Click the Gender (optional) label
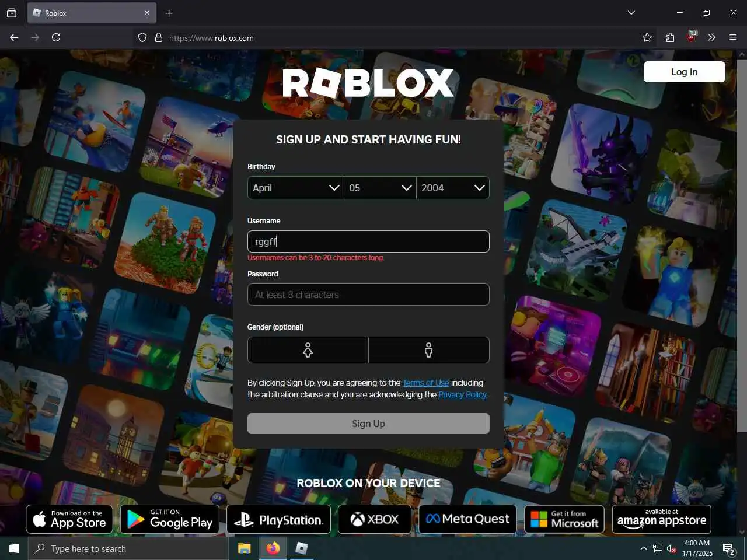Screen dimensions: 747x560 (275, 327)
